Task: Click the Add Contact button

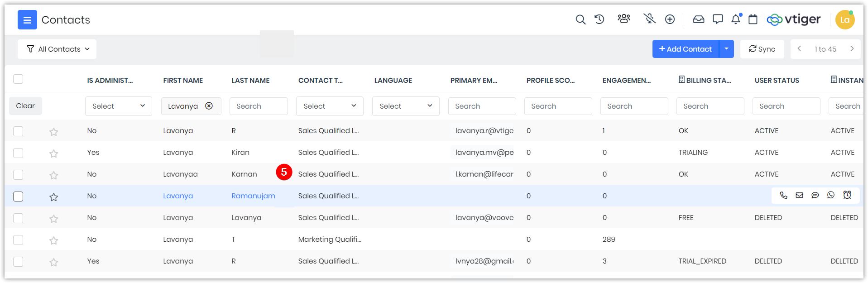Action: (686, 49)
